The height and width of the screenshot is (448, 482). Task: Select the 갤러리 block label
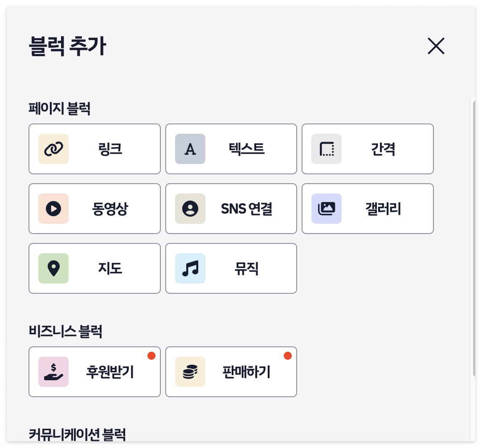pyautogui.click(x=383, y=209)
